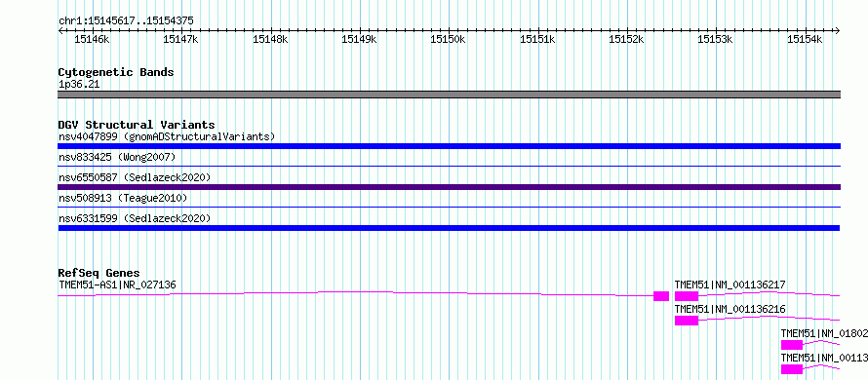
Task: Select the 15149k ruler tick label
Action: 359,39
